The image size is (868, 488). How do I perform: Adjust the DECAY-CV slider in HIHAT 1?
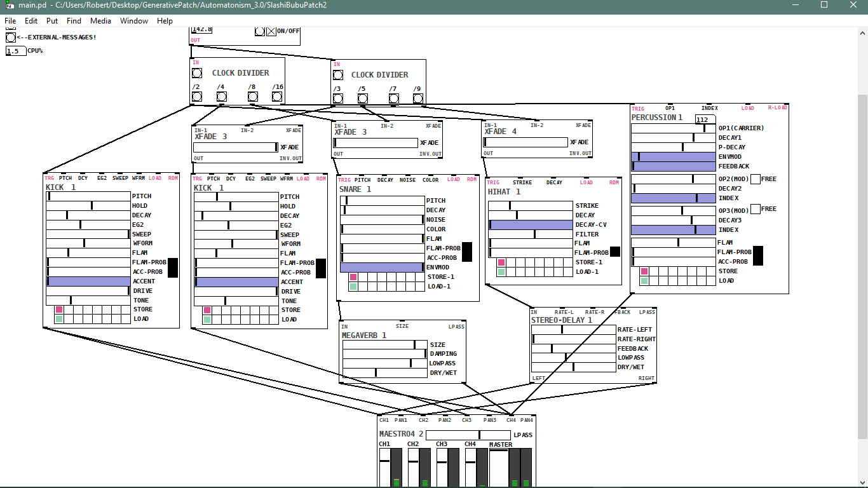[531, 224]
